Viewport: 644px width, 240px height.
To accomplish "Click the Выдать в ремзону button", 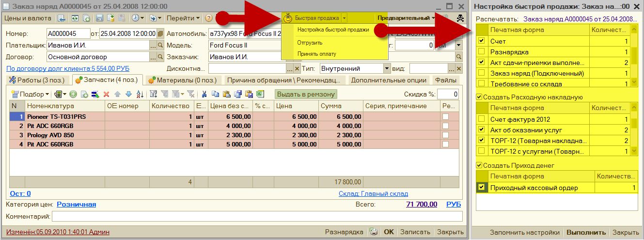I will 306,94.
